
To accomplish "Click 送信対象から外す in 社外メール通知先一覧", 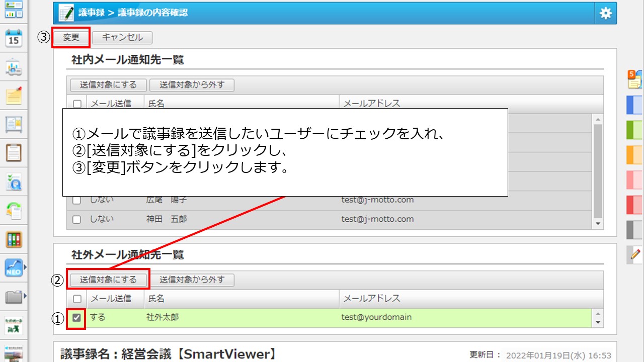I will click(192, 280).
